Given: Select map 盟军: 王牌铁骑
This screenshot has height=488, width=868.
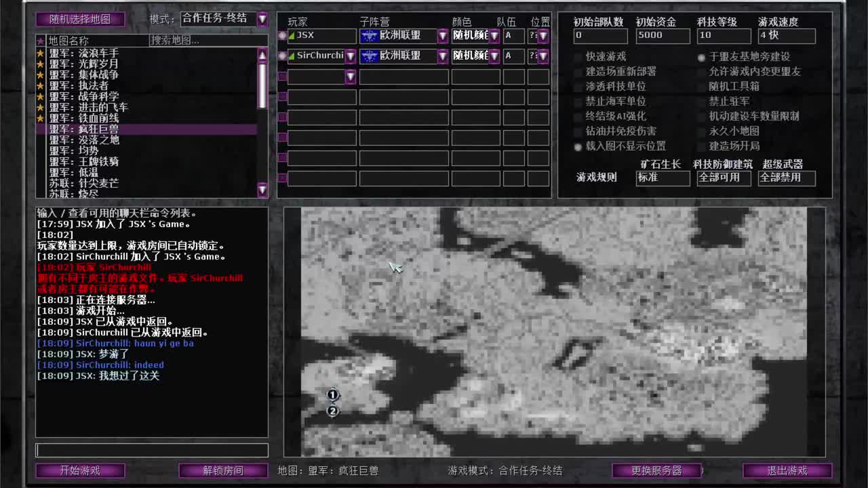Looking at the screenshot, I should [146, 161].
